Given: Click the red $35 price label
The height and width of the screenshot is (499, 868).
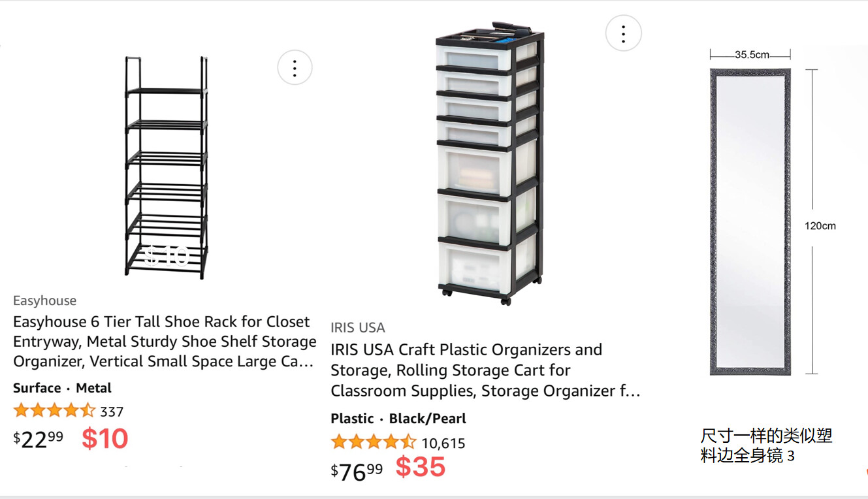Looking at the screenshot, I should [x=420, y=467].
